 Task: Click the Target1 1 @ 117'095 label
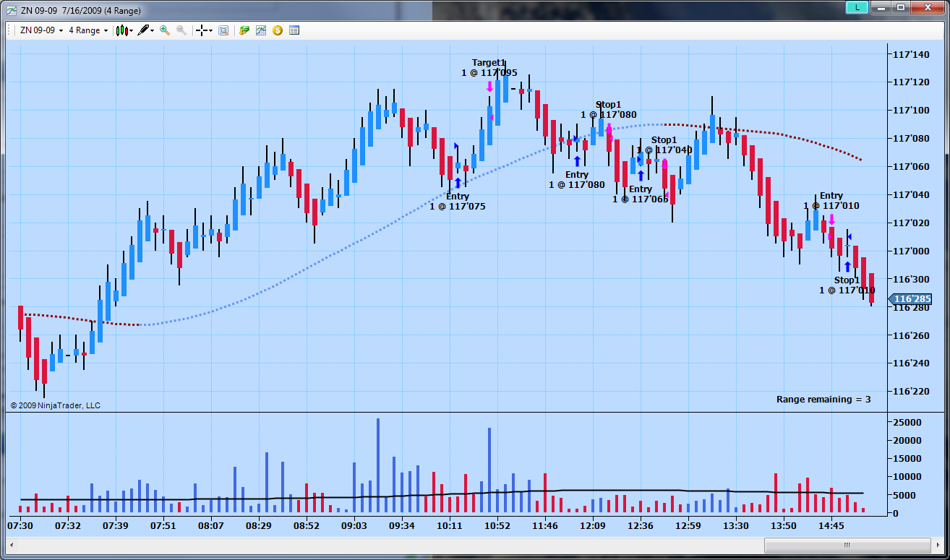pyautogui.click(x=489, y=68)
